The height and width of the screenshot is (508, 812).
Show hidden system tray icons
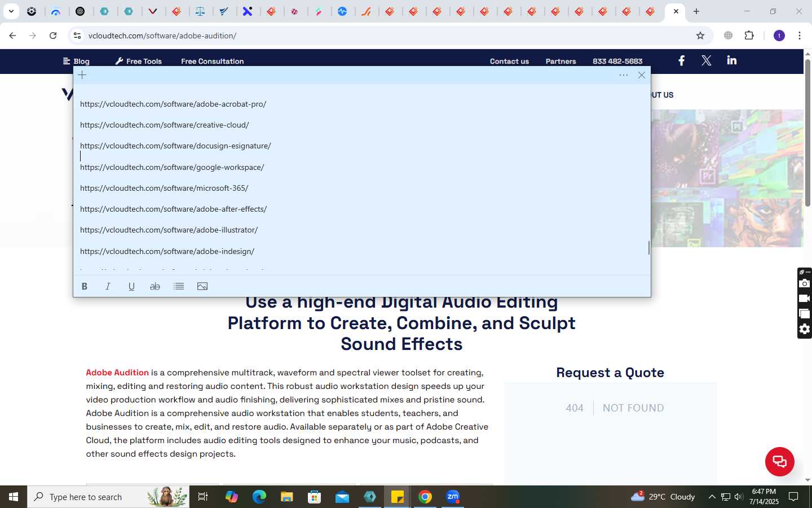[712, 497]
